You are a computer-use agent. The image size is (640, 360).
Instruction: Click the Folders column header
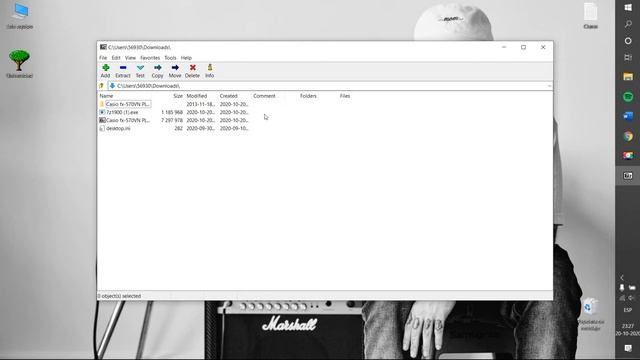[x=308, y=96]
